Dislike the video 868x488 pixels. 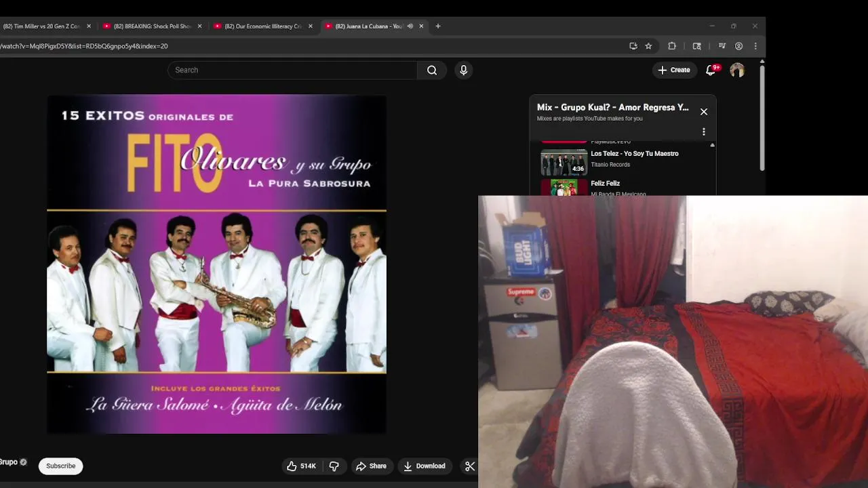tap(334, 466)
